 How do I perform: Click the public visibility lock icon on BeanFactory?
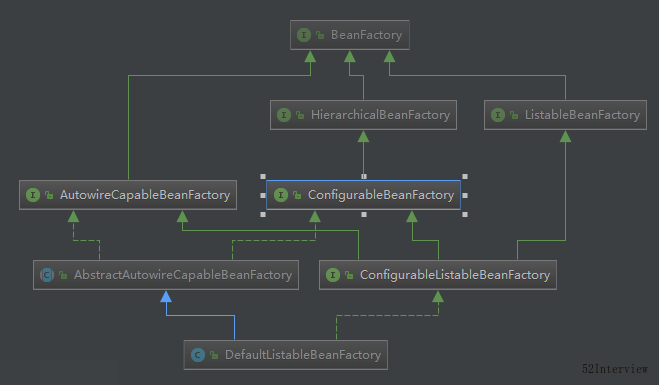[x=320, y=35]
